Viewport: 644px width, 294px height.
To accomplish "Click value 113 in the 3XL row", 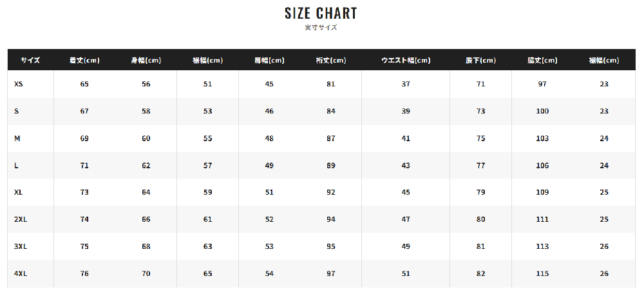I will [542, 247].
